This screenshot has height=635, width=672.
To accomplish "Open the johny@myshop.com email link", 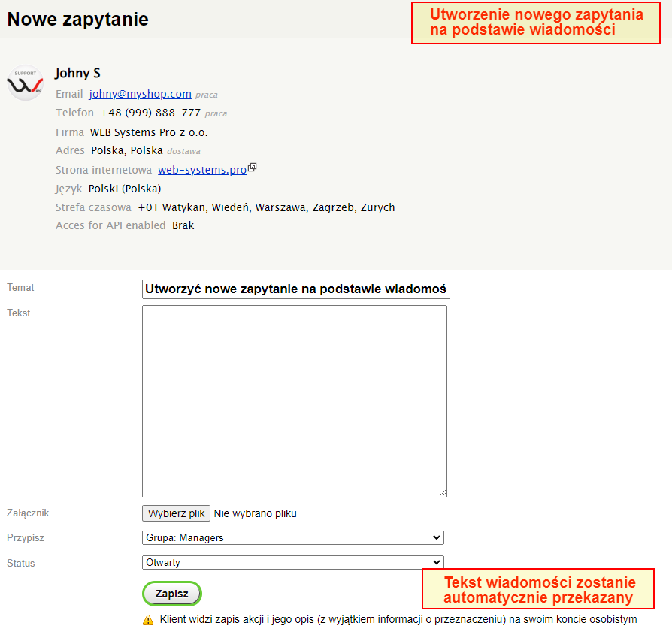I will (140, 94).
